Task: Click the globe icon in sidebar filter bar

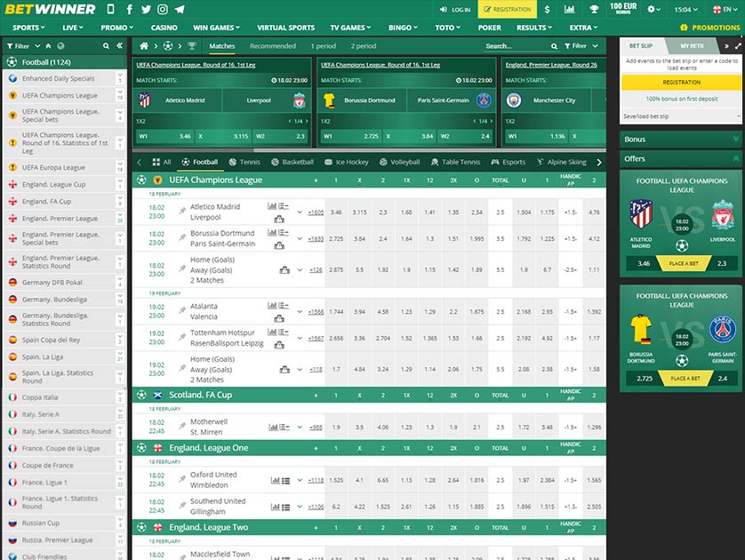Action: click(60, 46)
